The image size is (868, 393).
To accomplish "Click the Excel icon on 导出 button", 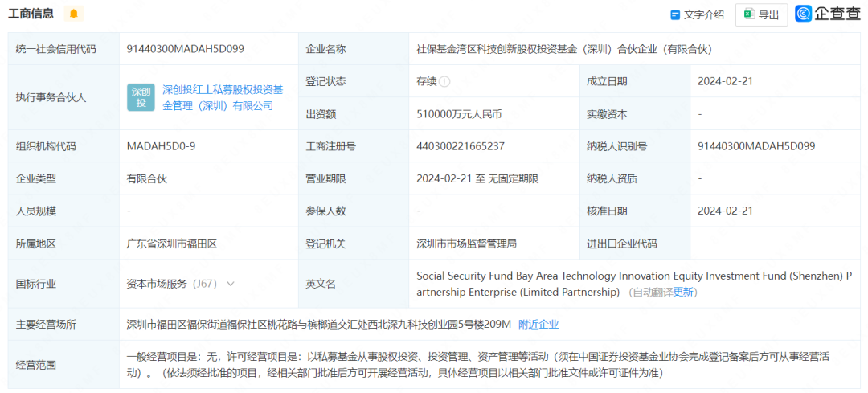I will [749, 15].
